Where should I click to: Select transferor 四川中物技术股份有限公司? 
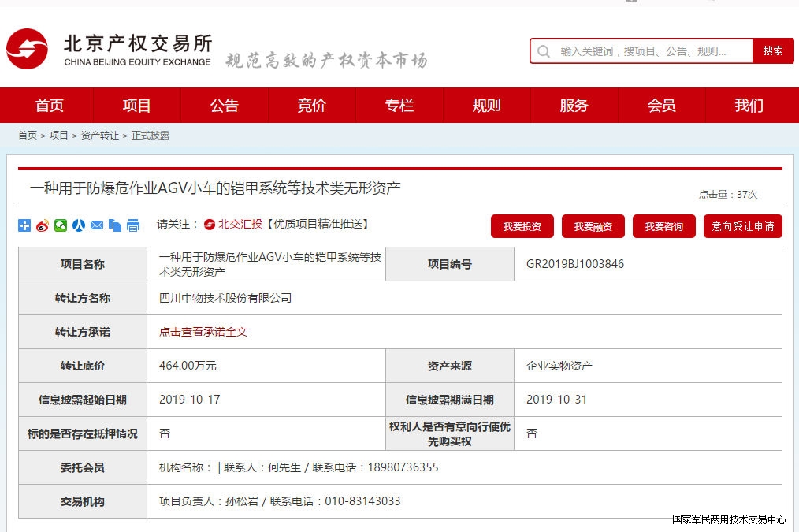(x=225, y=298)
